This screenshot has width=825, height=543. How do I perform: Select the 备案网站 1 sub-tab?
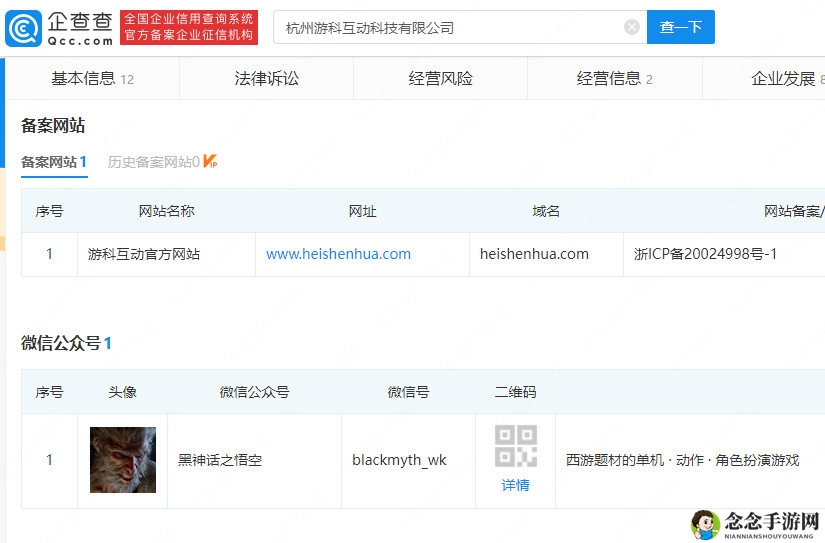pyautogui.click(x=54, y=162)
